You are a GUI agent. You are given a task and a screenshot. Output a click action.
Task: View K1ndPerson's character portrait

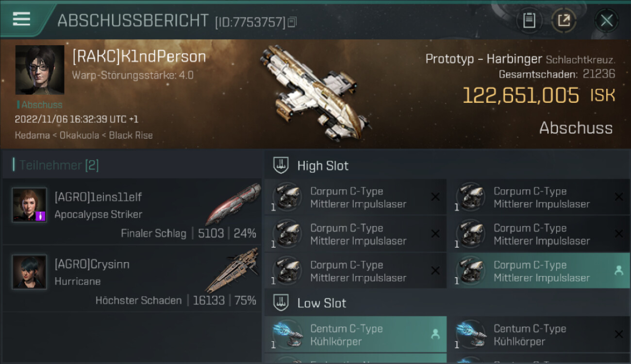(40, 70)
